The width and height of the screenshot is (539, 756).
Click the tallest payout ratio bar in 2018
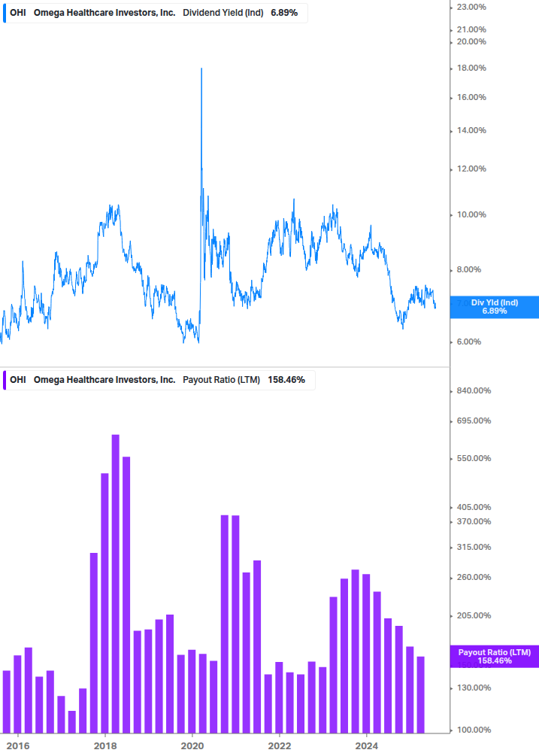pyautogui.click(x=116, y=584)
